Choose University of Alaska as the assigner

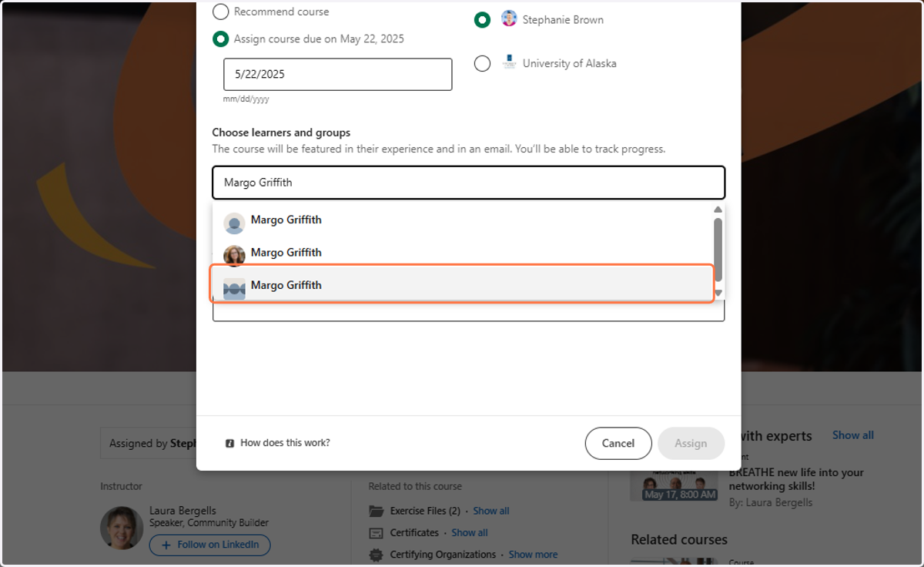482,63
